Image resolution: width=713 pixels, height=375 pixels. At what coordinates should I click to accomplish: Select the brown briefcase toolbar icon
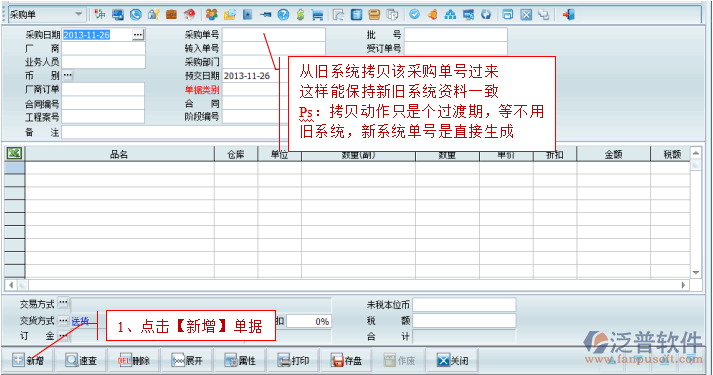click(171, 15)
